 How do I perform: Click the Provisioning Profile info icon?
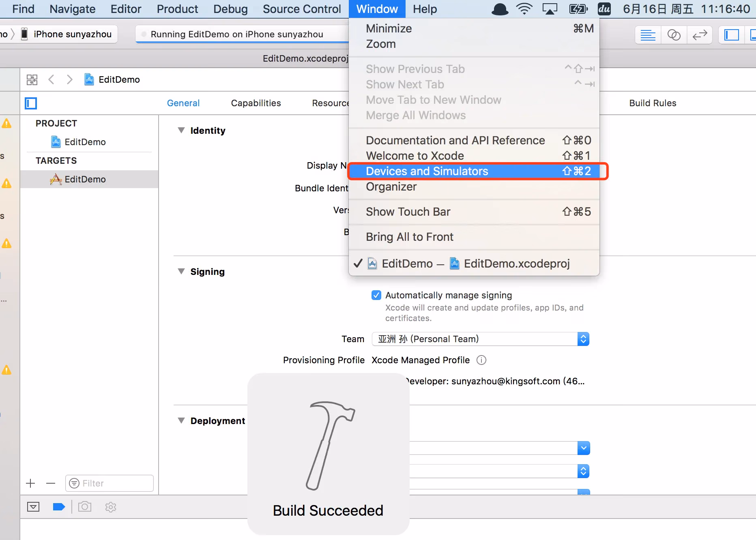coord(481,360)
